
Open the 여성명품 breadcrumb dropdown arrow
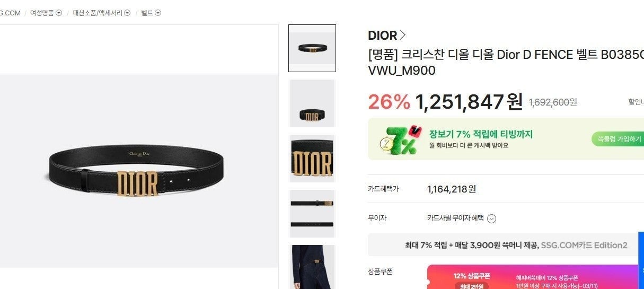(x=59, y=13)
